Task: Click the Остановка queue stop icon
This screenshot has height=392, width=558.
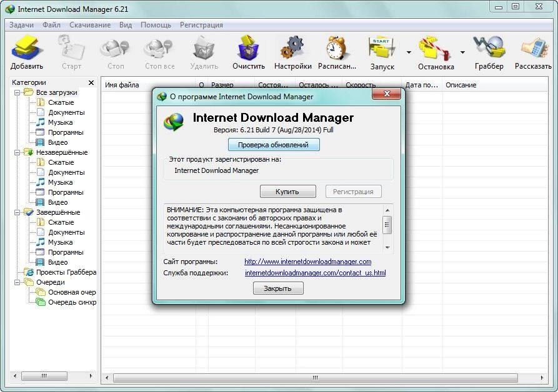Action: pyautogui.click(x=436, y=47)
